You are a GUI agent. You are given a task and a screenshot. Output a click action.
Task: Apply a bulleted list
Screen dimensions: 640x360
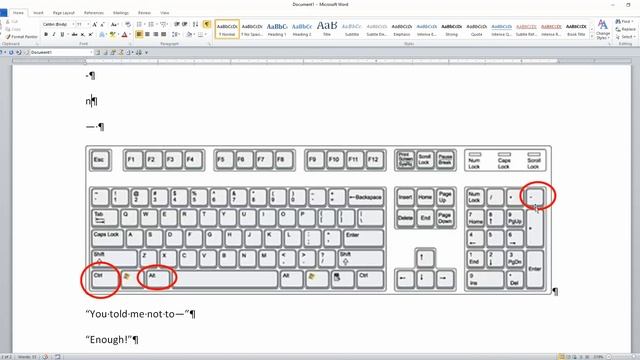(140, 24)
